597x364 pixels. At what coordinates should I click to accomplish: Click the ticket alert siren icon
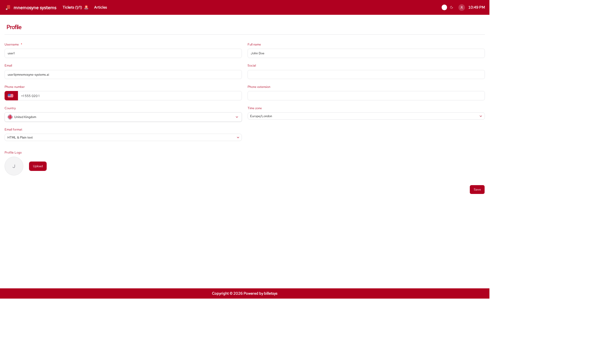[86, 7]
